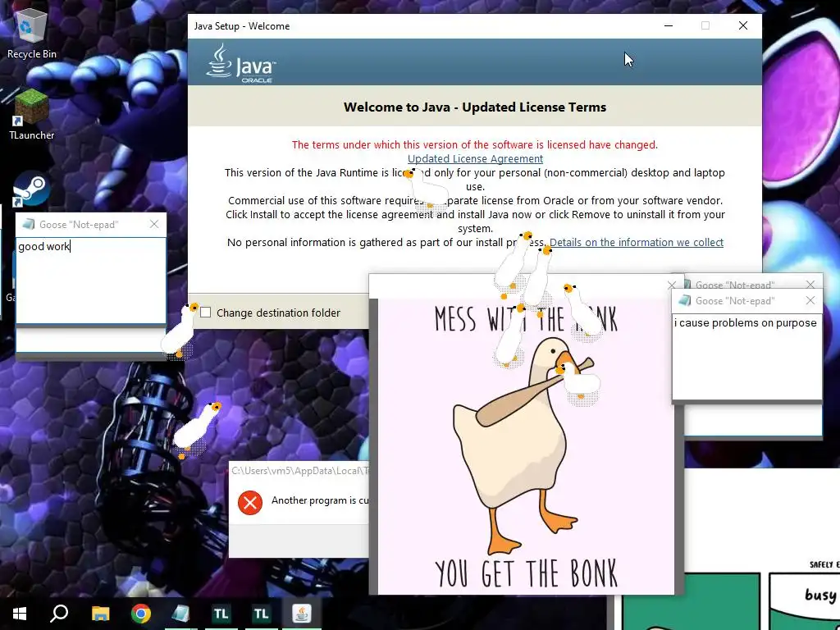The height and width of the screenshot is (630, 840).
Task: Open the Updated License Agreement link
Action: click(x=475, y=158)
